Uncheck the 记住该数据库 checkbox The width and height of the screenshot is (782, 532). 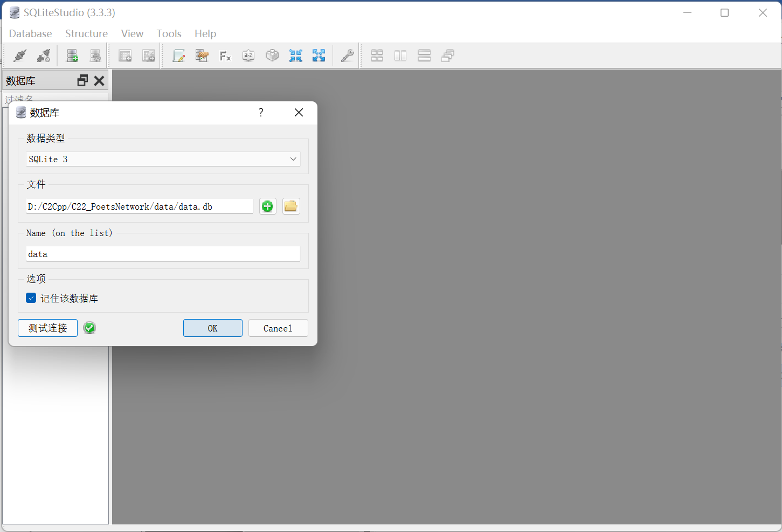click(31, 298)
